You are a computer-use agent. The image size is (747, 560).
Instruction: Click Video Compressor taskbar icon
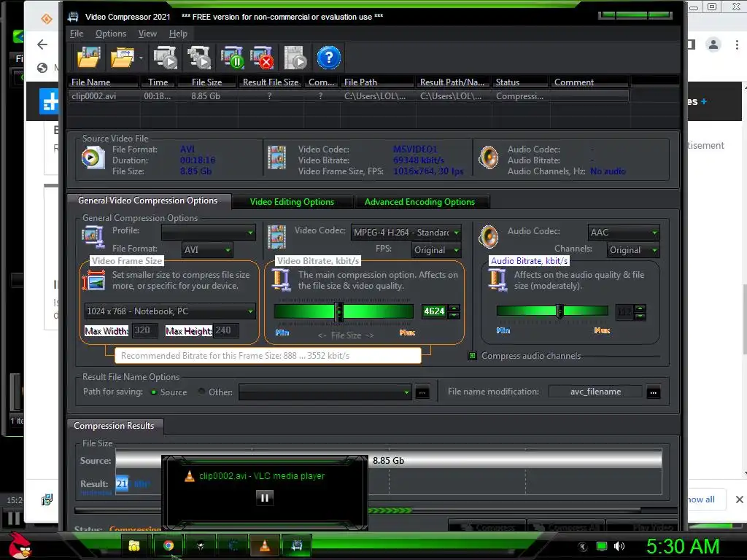(297, 545)
